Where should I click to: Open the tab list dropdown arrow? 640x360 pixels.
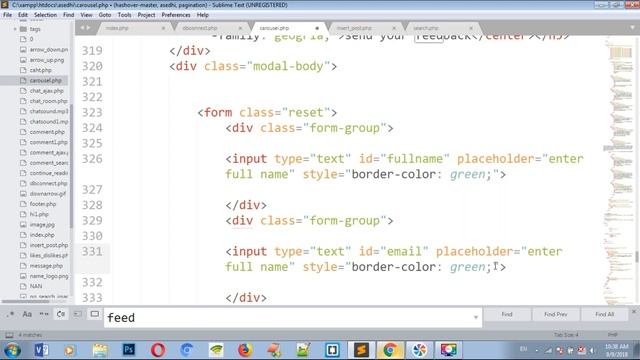pyautogui.click(x=632, y=28)
